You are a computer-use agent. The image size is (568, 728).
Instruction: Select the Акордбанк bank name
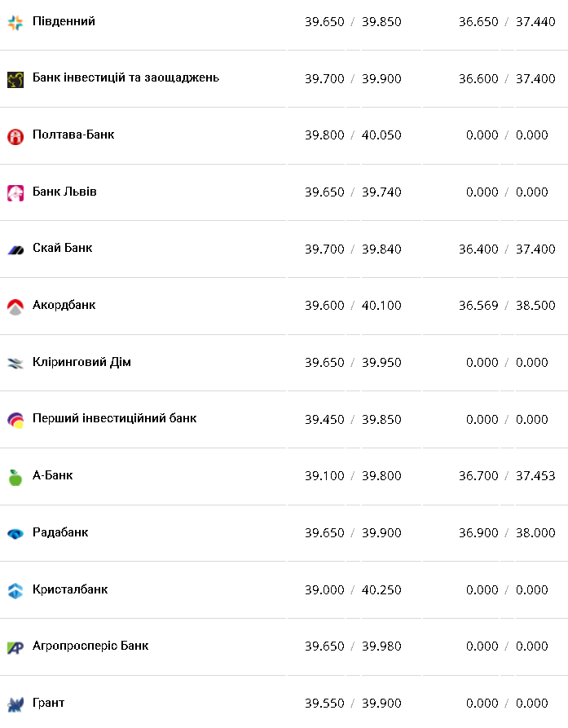coord(64,305)
